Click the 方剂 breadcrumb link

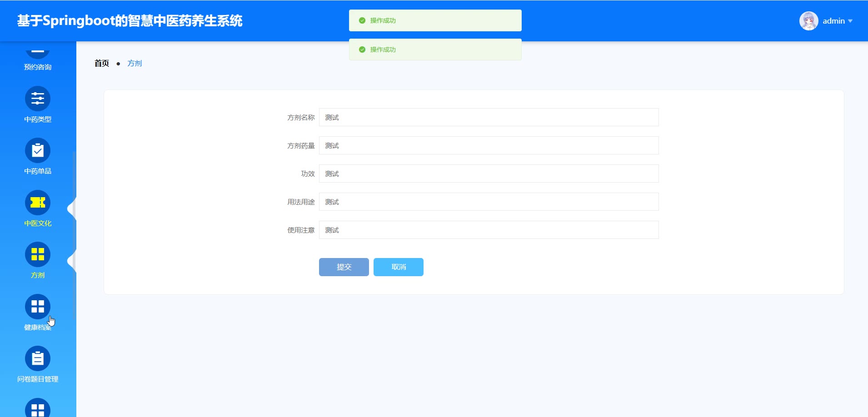[x=135, y=63]
